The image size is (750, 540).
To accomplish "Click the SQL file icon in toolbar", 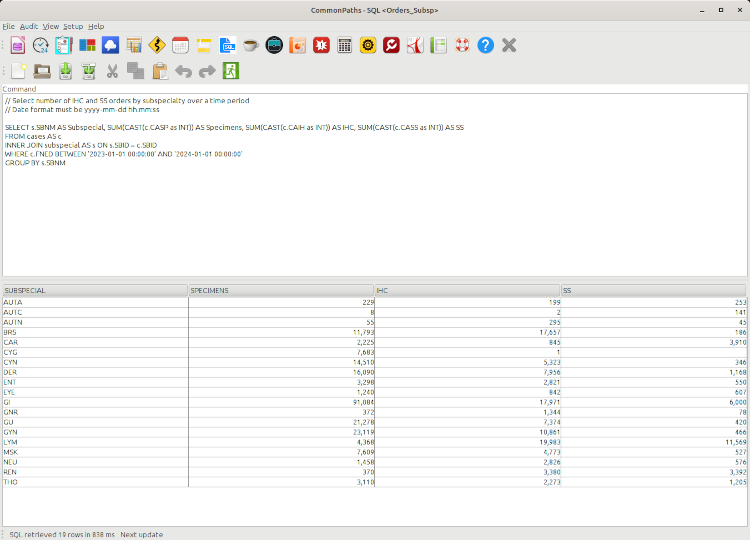I will pos(227,45).
